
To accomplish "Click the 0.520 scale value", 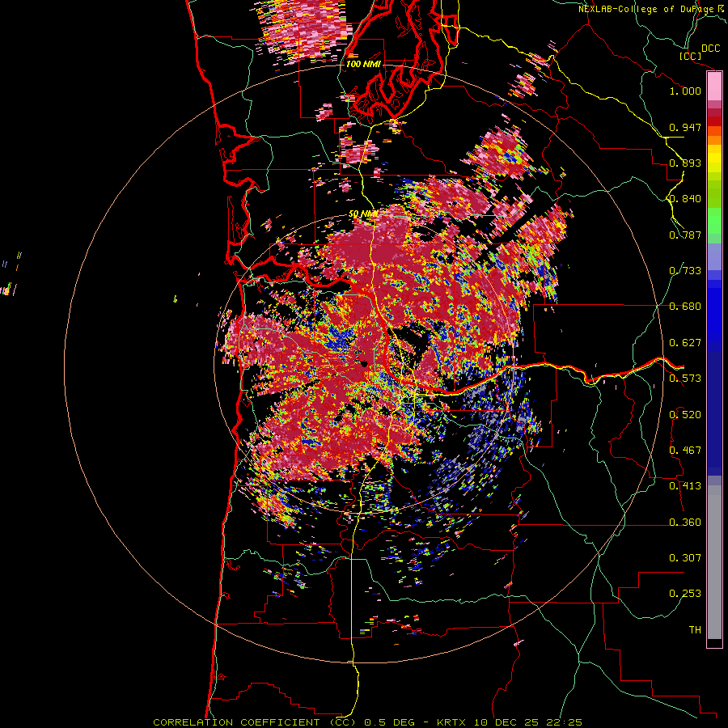I will [x=685, y=415].
